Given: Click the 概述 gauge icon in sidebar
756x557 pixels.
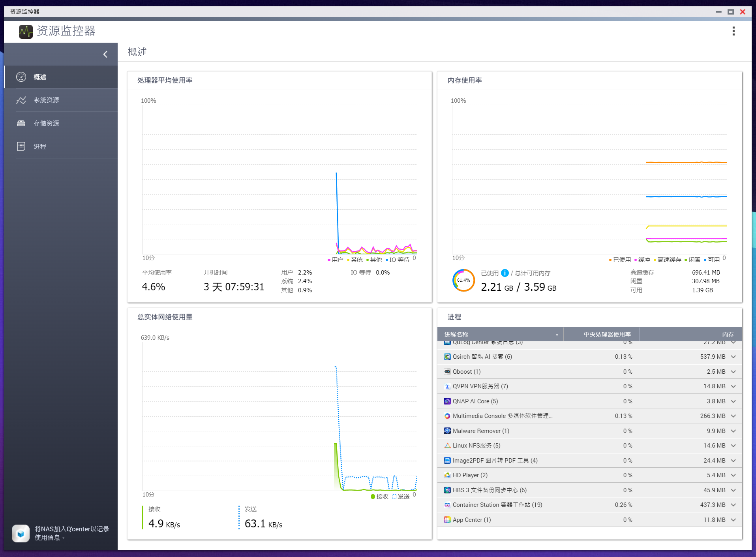Looking at the screenshot, I should (x=21, y=77).
